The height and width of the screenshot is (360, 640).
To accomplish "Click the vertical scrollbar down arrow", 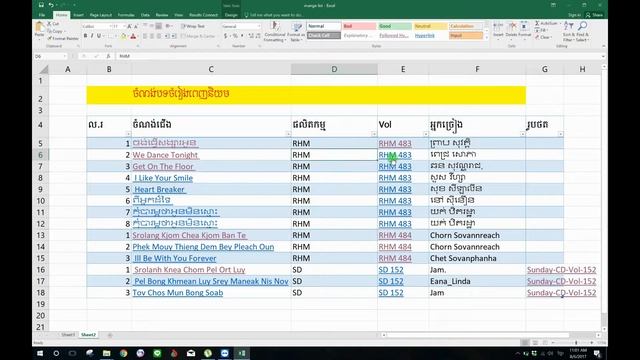I will click(603, 329).
